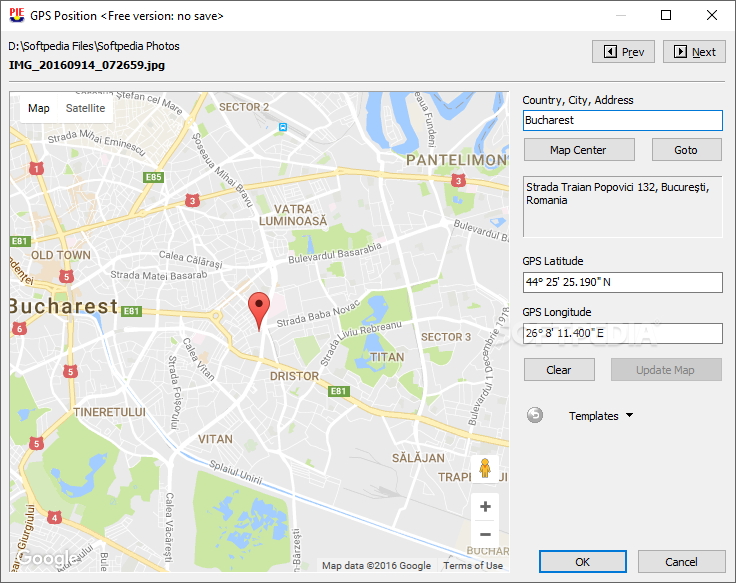Open the Templates dropdown menu
This screenshot has height=583, width=736.
click(x=601, y=416)
